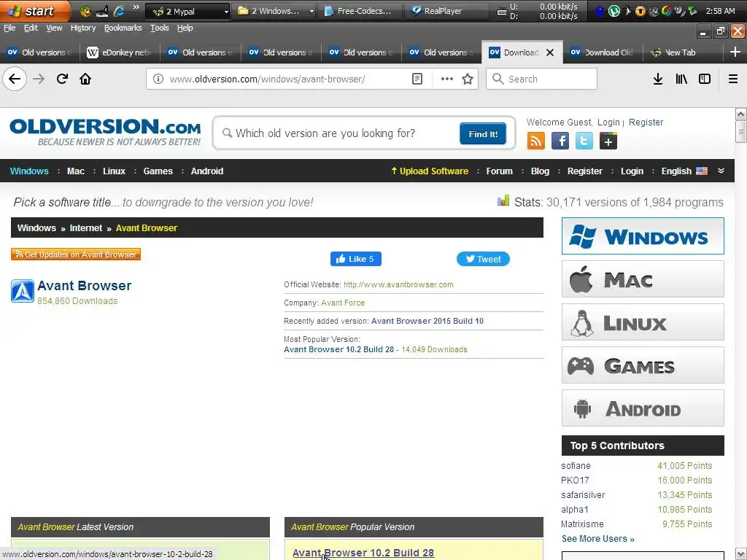
Task: Open the library bookmarks icon
Action: [681, 79]
